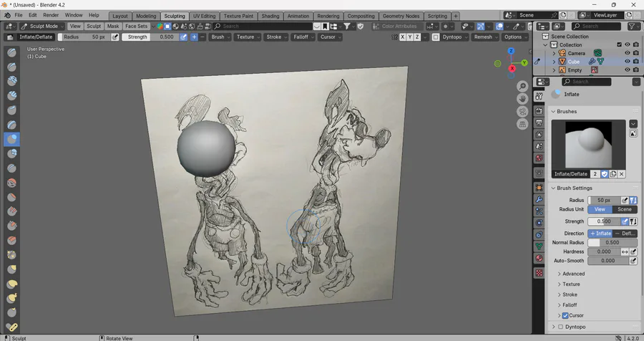The width and height of the screenshot is (644, 341).
Task: Open the Particles properties tab icon
Action: tap(540, 211)
